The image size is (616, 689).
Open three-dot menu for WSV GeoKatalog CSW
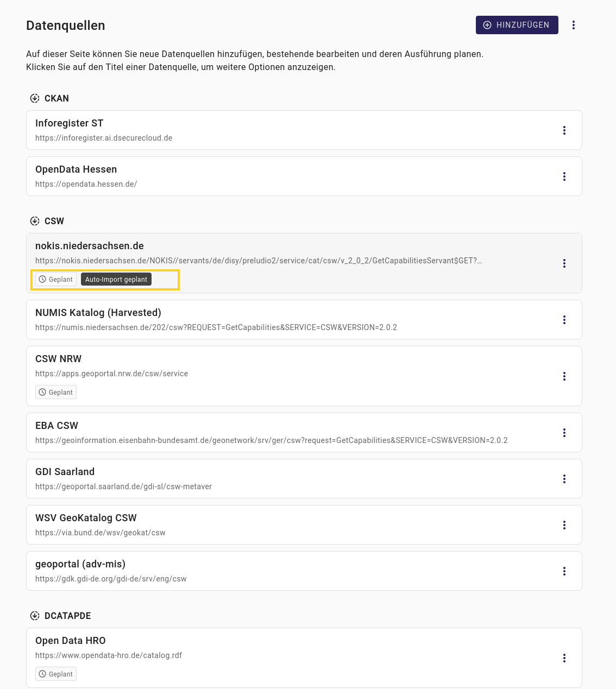(x=564, y=525)
